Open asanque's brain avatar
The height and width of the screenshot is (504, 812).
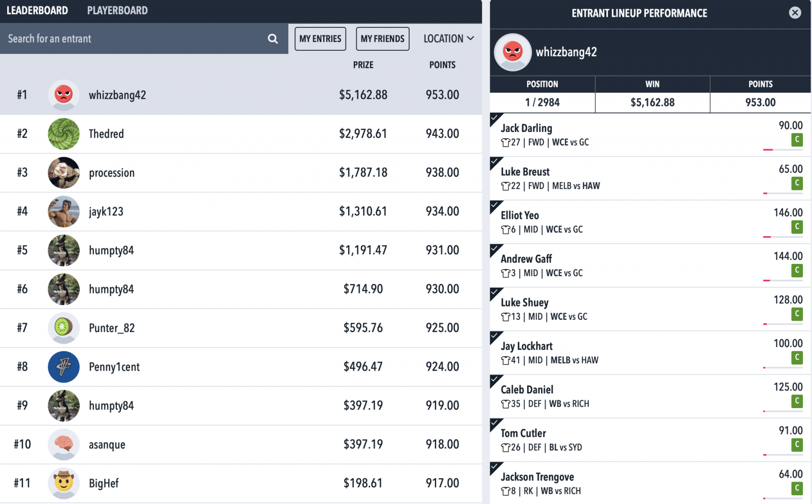click(x=63, y=445)
